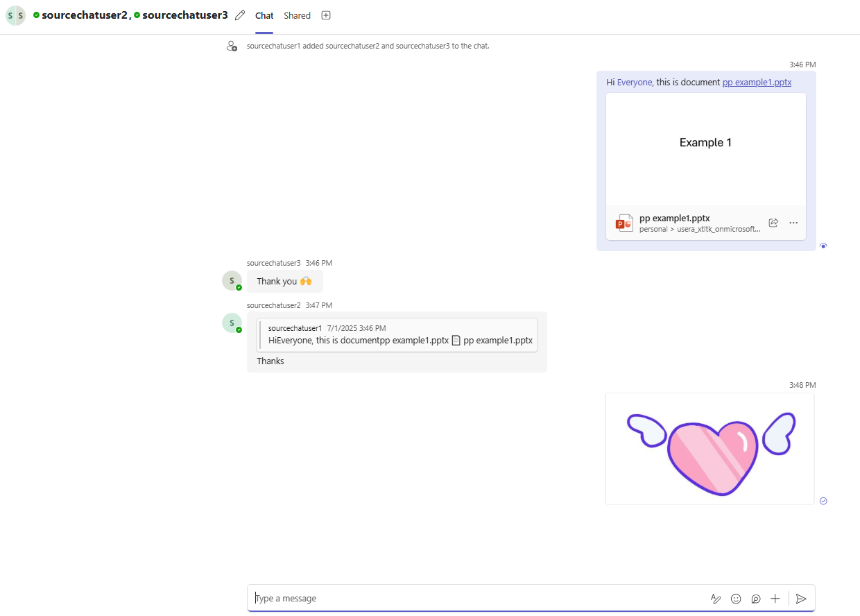Screen dimensions: 860x616
Task: Open the emoji picker
Action: [x=735, y=598]
